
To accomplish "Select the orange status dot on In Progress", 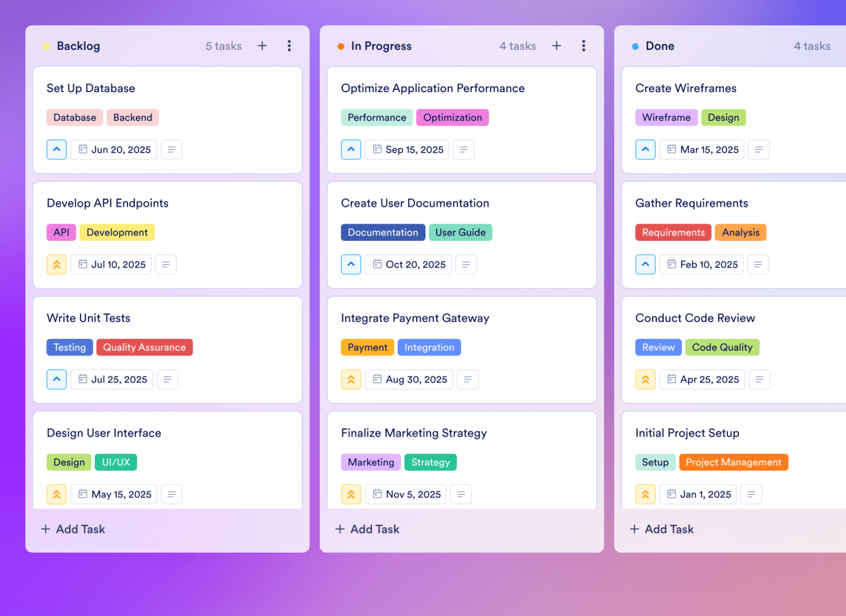I will coord(341,46).
